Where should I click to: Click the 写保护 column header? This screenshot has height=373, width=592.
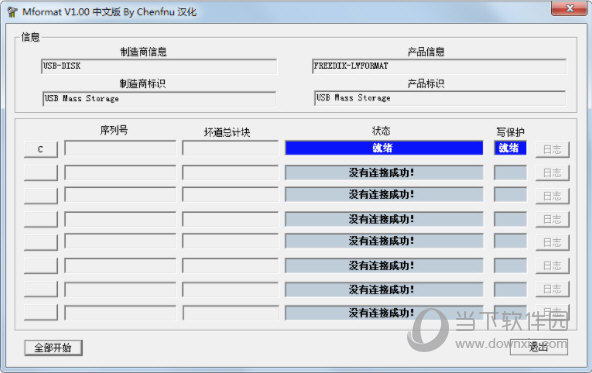(510, 132)
